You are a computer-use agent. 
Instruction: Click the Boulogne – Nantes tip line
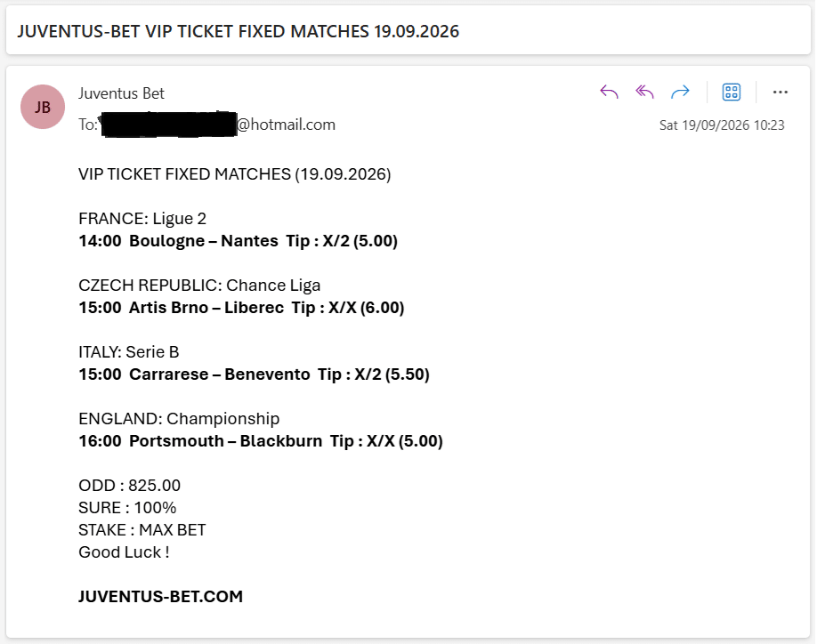click(239, 241)
